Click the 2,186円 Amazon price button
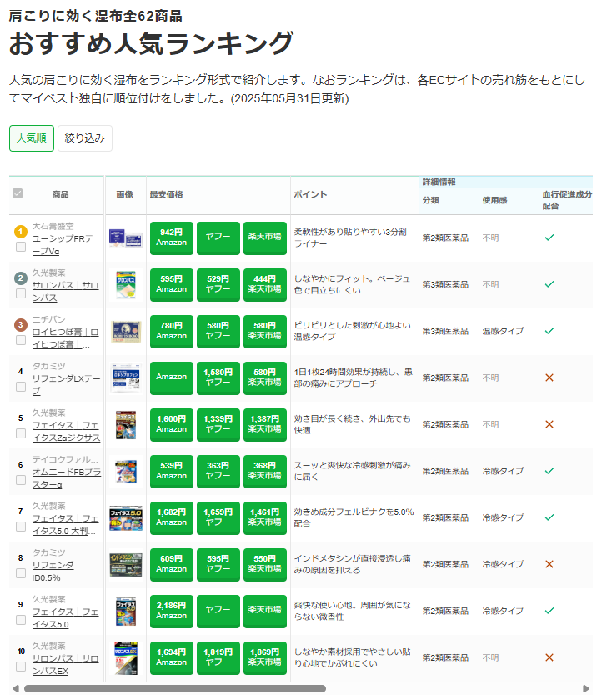Viewport: 602px width, 700px height. pyautogui.click(x=172, y=612)
